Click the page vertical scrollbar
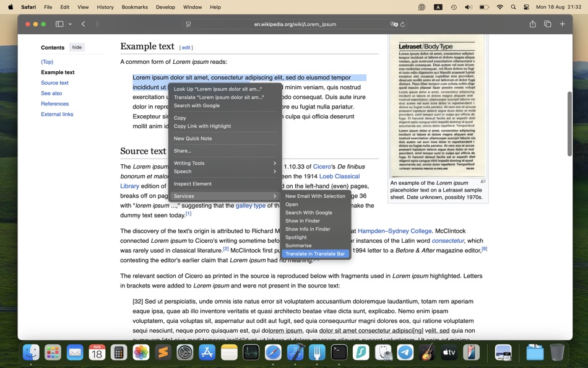Image resolution: width=588 pixels, height=368 pixels. pos(569,124)
